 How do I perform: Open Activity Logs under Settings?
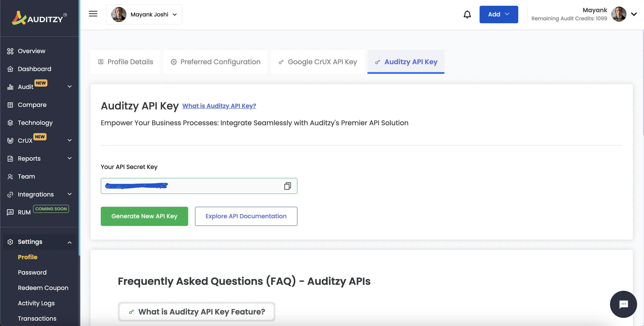tap(36, 303)
